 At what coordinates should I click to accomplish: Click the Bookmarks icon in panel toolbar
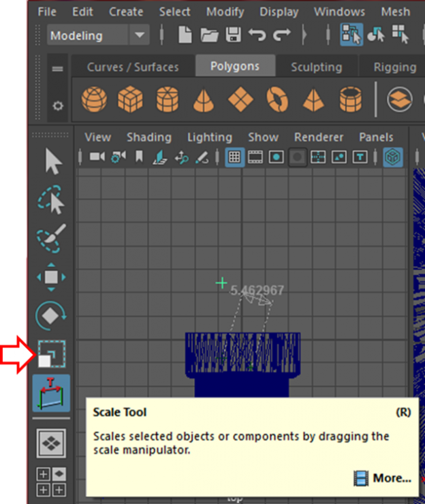pyautogui.click(x=139, y=157)
